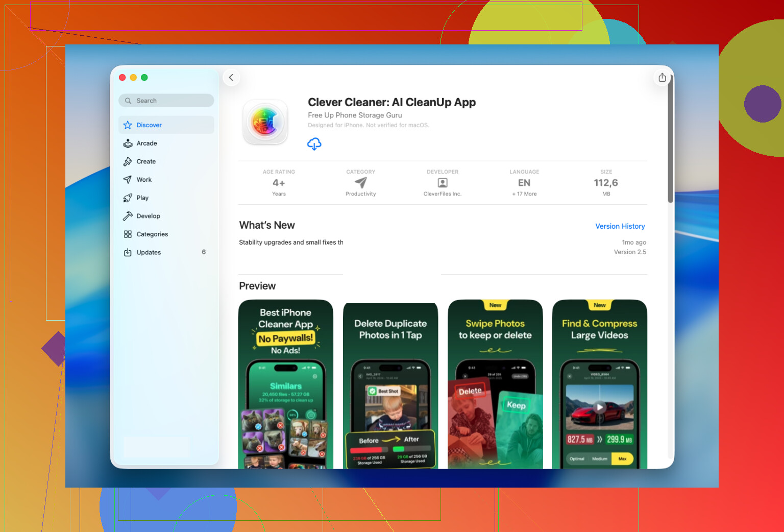Focus the Search field

(166, 101)
